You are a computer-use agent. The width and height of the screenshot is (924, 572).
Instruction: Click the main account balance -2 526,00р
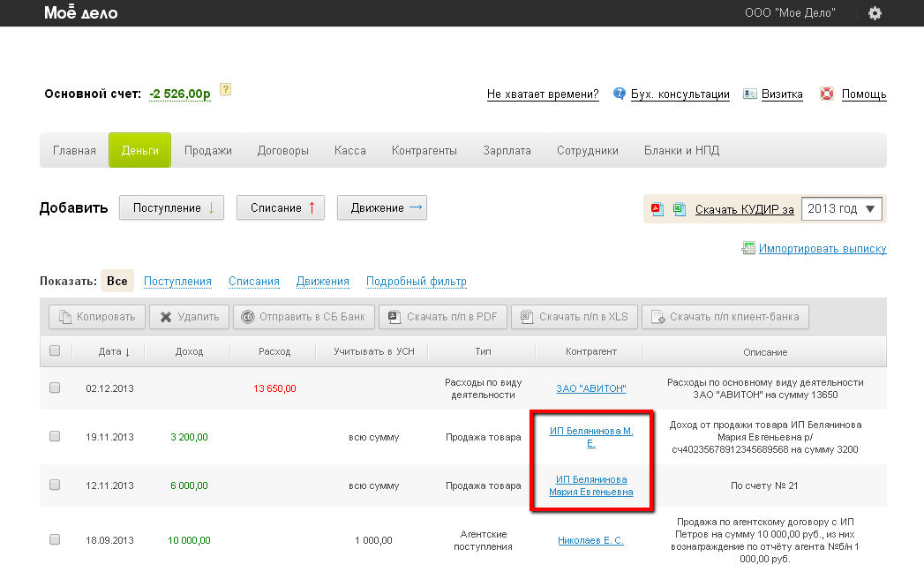pyautogui.click(x=180, y=94)
